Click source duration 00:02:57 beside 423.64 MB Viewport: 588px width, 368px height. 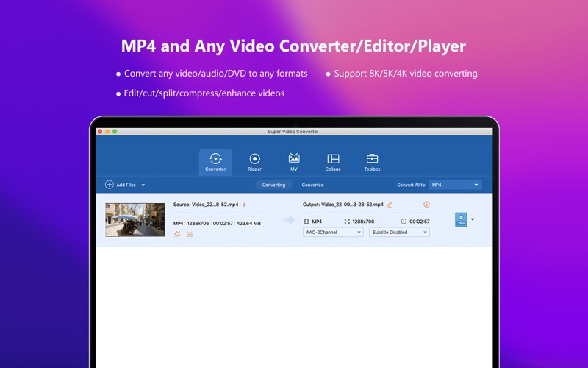coord(223,224)
